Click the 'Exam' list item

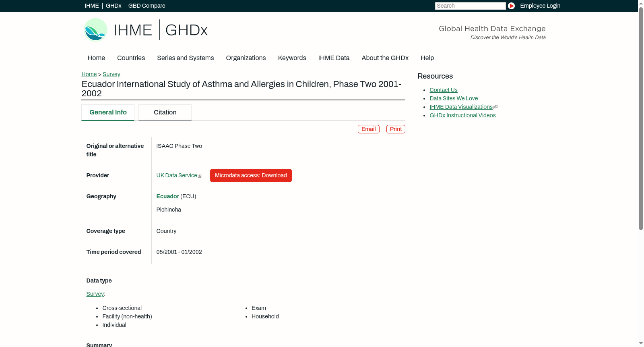(259, 308)
